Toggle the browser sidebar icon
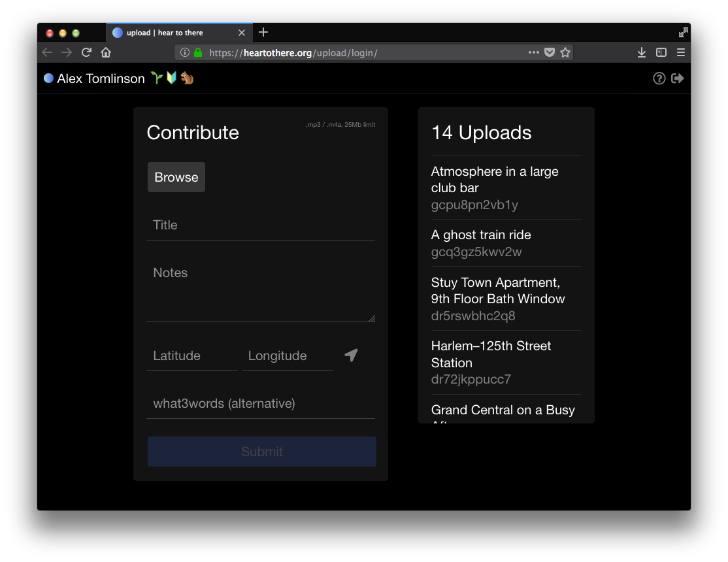728x562 pixels. point(661,52)
